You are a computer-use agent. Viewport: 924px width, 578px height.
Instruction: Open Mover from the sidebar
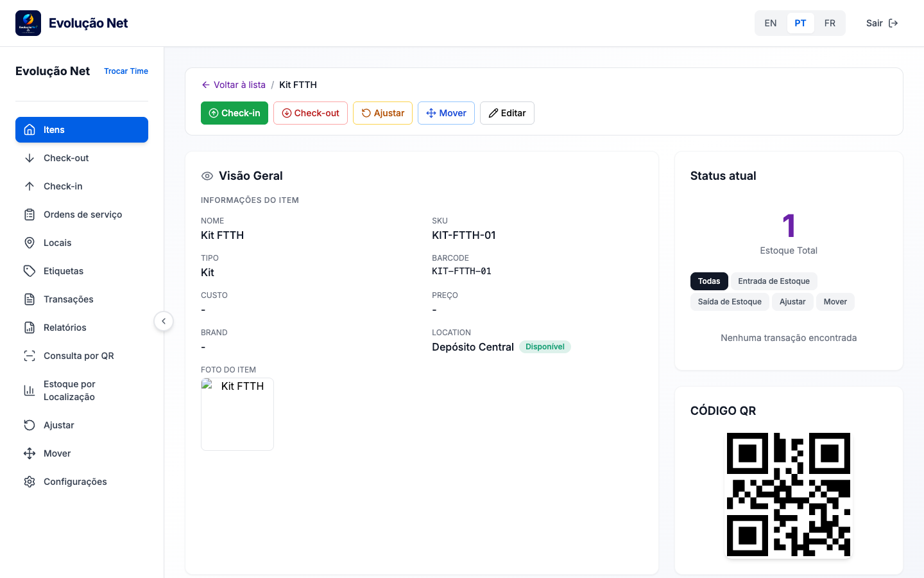81,453
